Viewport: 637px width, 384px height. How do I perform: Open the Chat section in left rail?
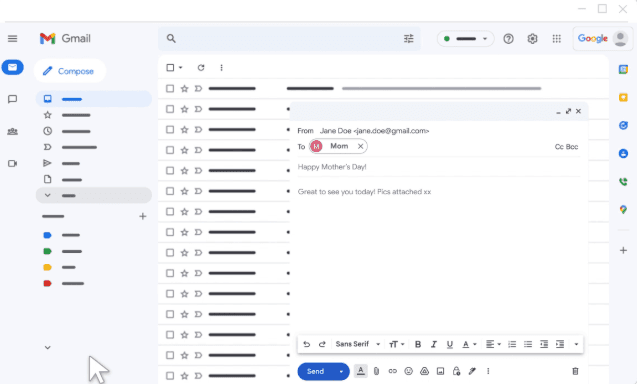tap(13, 99)
